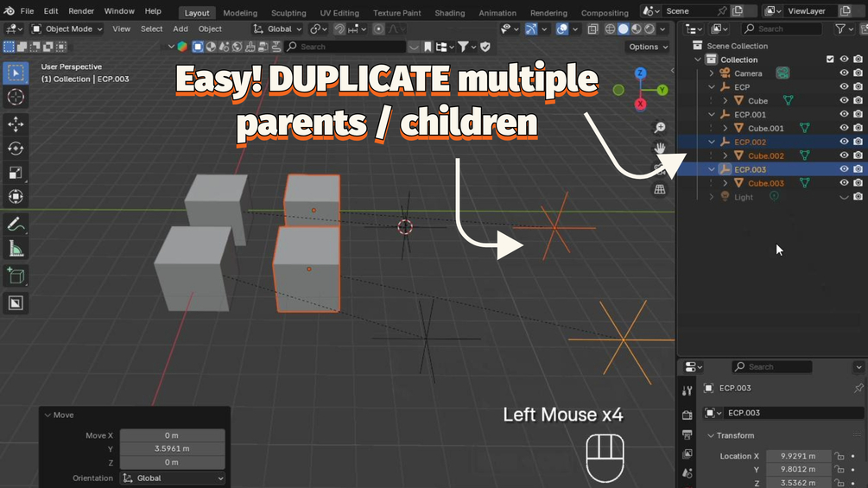This screenshot has height=488, width=868.
Task: Select the Annotate pencil tool
Action: tap(16, 224)
